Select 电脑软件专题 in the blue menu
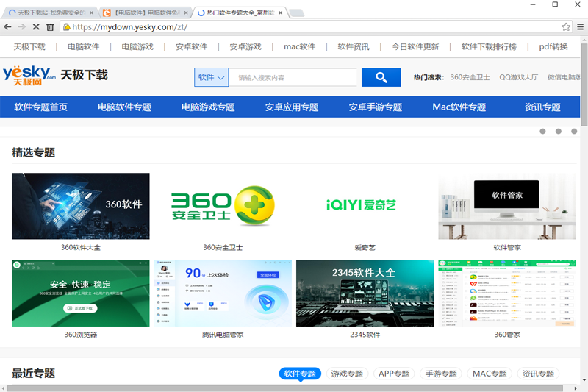 124,107
